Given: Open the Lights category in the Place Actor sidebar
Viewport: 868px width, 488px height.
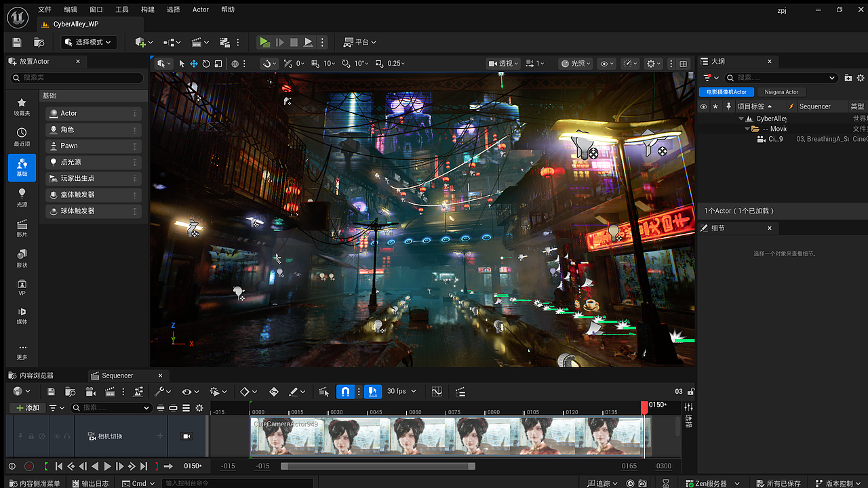Looking at the screenshot, I should [22, 197].
